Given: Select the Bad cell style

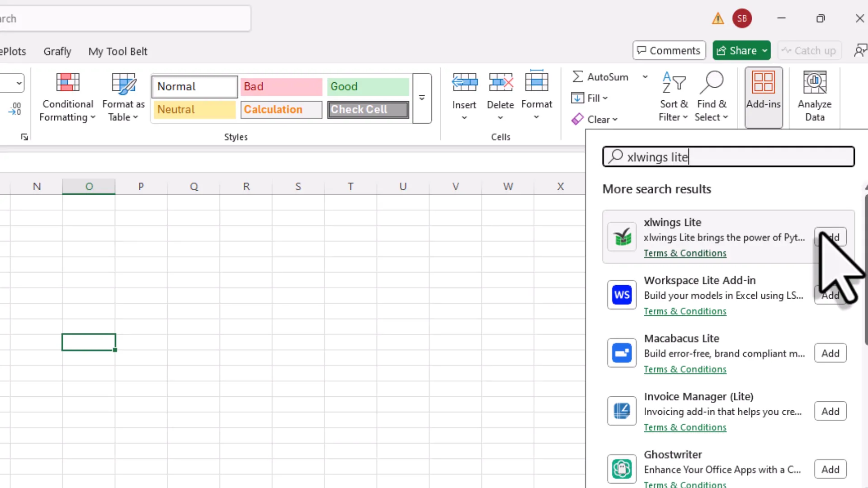Looking at the screenshot, I should pos(280,86).
